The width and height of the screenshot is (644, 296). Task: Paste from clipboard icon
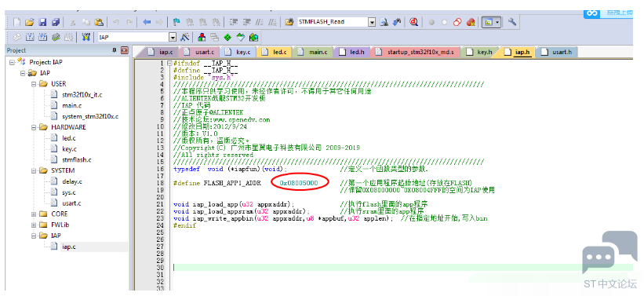click(x=99, y=22)
